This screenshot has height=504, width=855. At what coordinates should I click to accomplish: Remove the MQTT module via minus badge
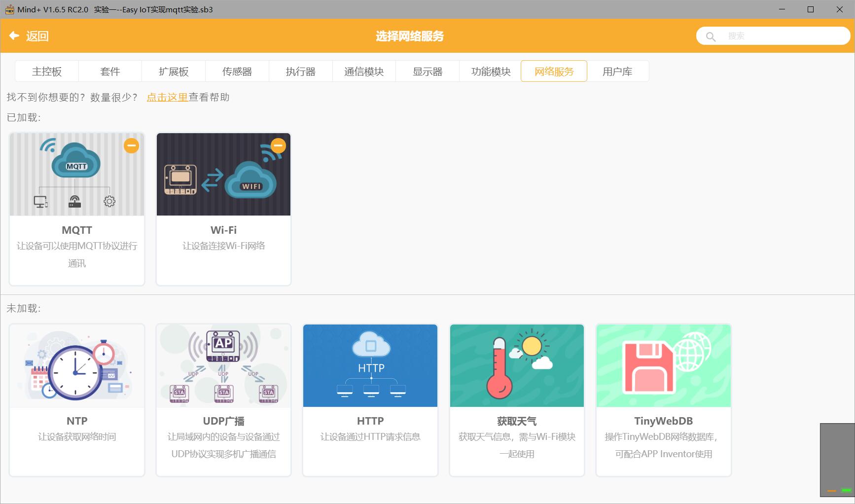pos(131,145)
